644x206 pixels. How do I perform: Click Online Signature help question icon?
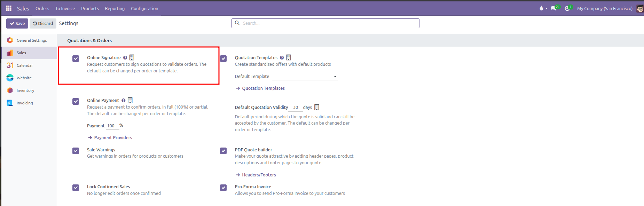[125, 58]
